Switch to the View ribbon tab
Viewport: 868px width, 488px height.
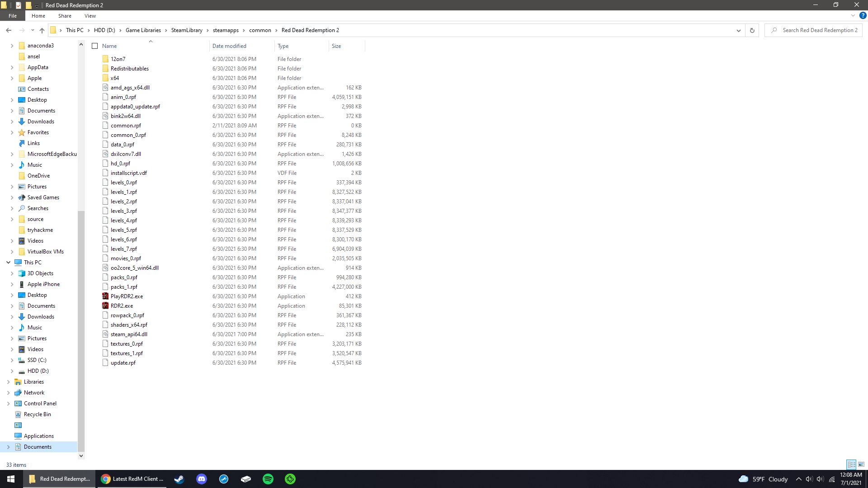[90, 15]
